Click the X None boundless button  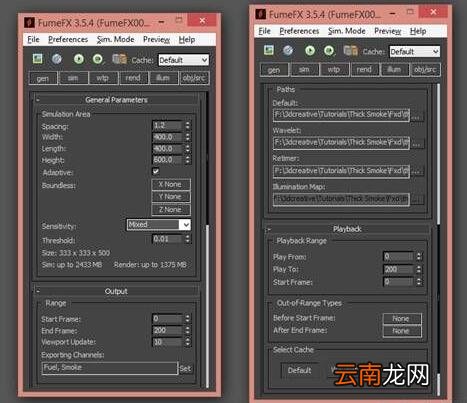(x=171, y=184)
